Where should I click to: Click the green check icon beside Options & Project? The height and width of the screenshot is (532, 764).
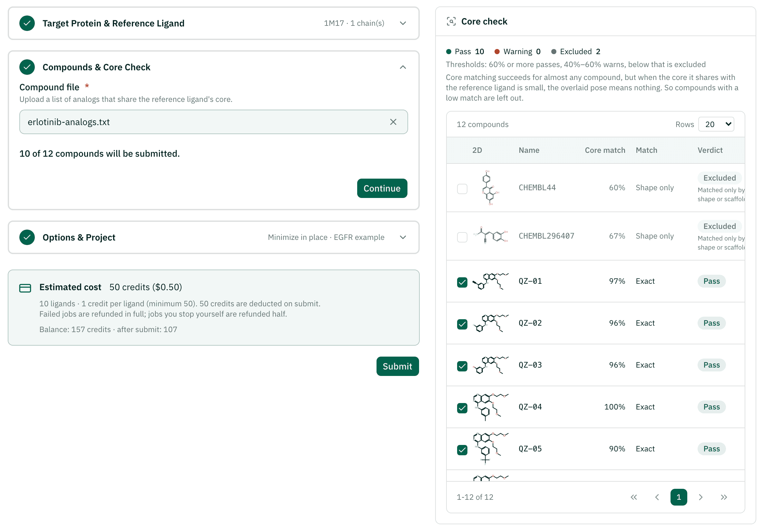27,237
